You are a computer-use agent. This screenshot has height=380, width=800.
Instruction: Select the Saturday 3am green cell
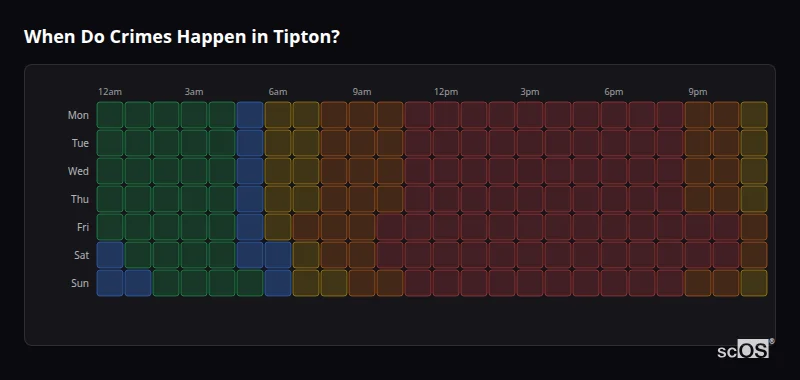coord(194,255)
